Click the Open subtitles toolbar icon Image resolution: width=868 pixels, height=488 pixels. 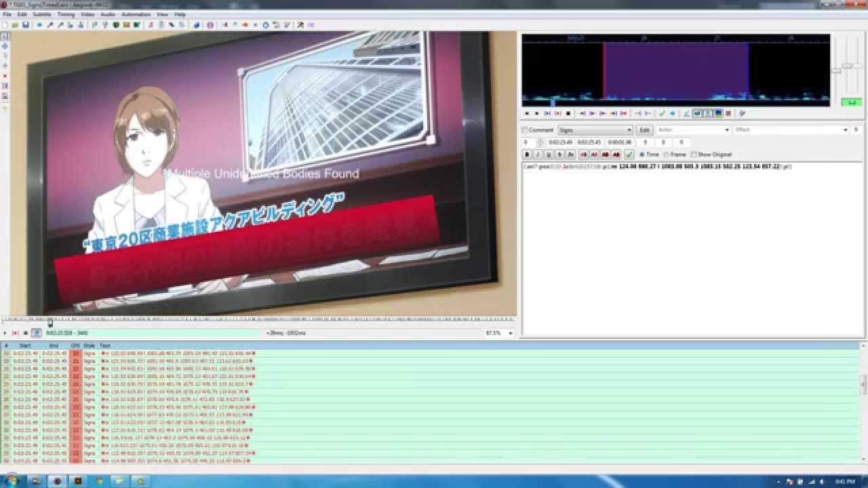tap(15, 25)
